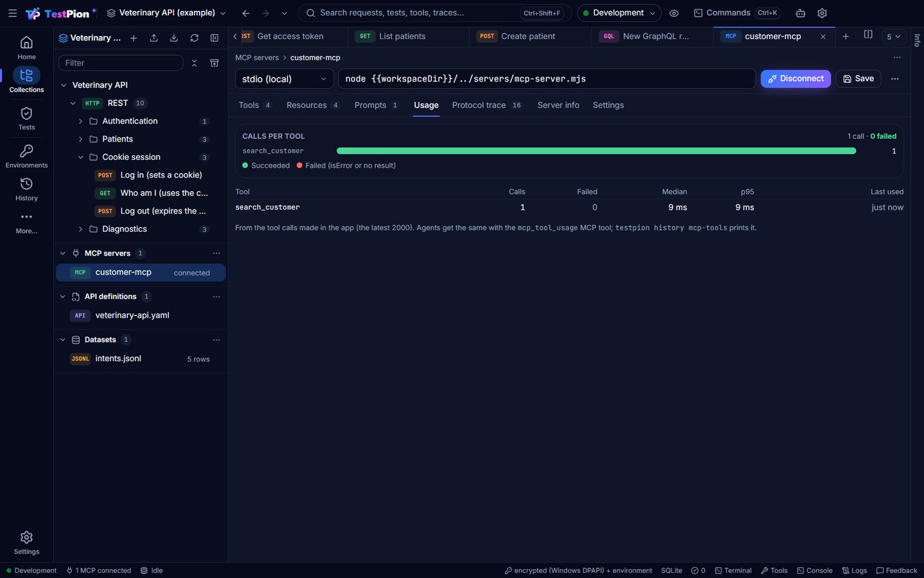Clear the filter with collapse icon
The height and width of the screenshot is (578, 924).
[x=194, y=63]
